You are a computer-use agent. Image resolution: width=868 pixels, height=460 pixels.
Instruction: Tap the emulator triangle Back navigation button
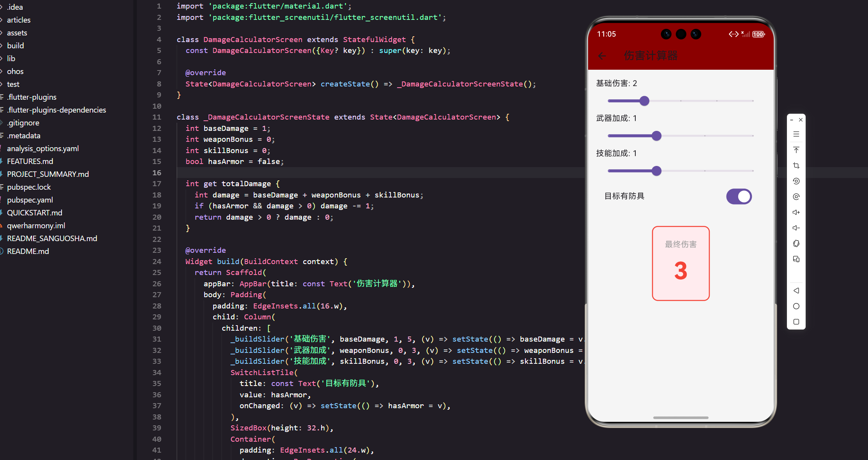(796, 291)
